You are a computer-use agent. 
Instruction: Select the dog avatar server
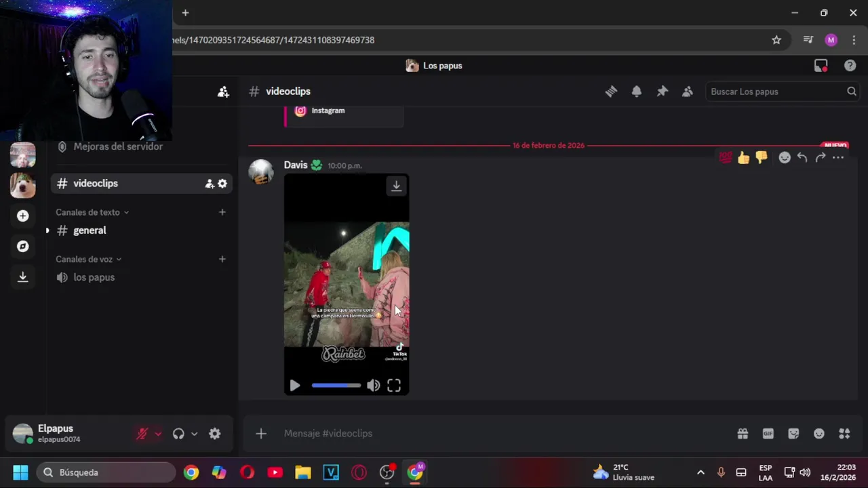(x=22, y=185)
